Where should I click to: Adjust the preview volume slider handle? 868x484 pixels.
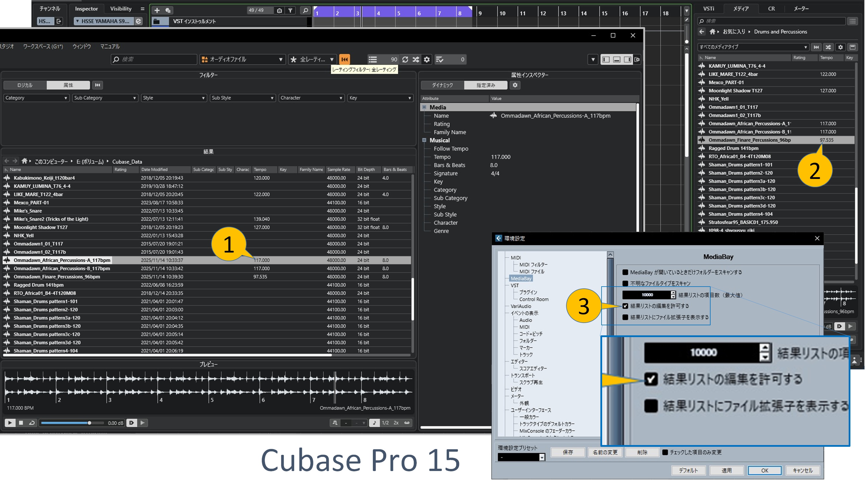click(x=89, y=423)
